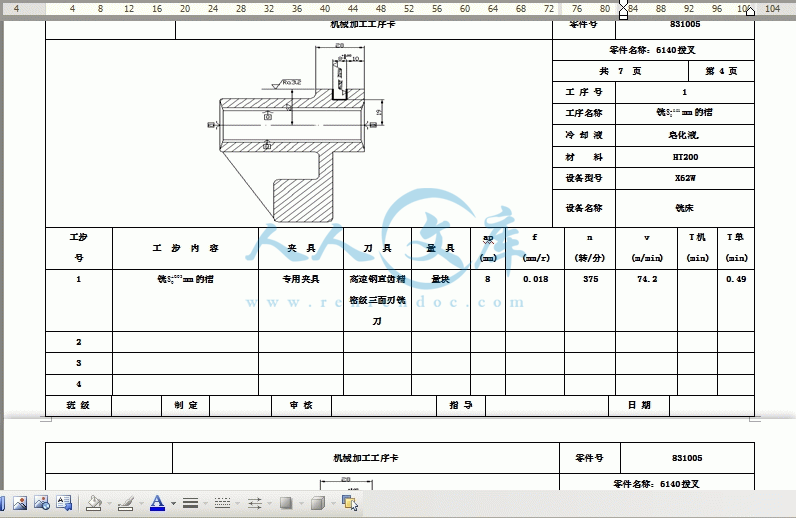Image resolution: width=796 pixels, height=518 pixels.
Task: Click the machined part cross-section drawing
Action: tap(296, 133)
